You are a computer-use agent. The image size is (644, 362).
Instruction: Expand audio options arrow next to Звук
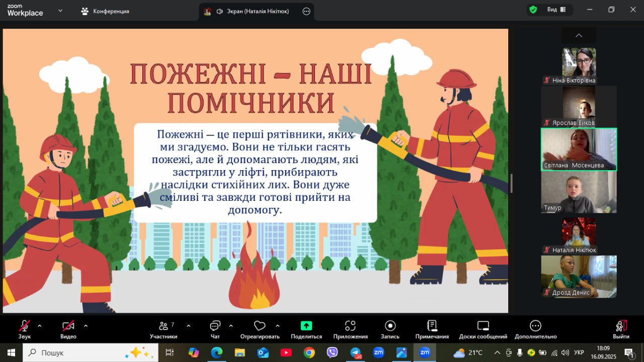(40, 325)
